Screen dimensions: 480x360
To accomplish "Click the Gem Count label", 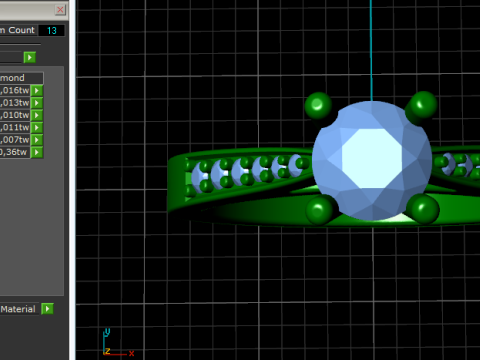I will pos(18,30).
